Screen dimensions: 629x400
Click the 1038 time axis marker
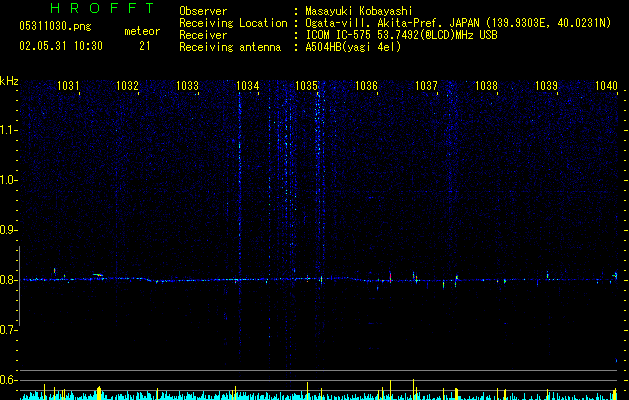(x=486, y=86)
